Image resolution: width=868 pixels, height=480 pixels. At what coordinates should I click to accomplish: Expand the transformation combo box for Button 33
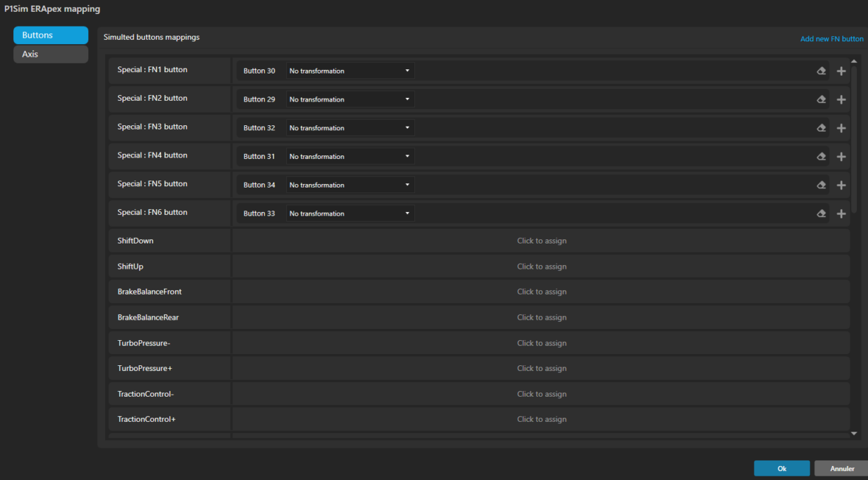click(350, 213)
